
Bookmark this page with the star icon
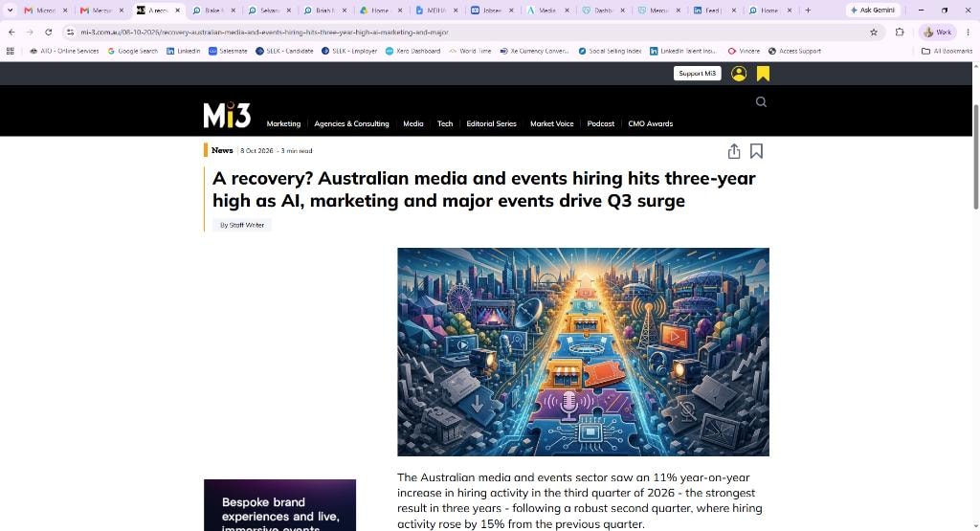point(874,32)
